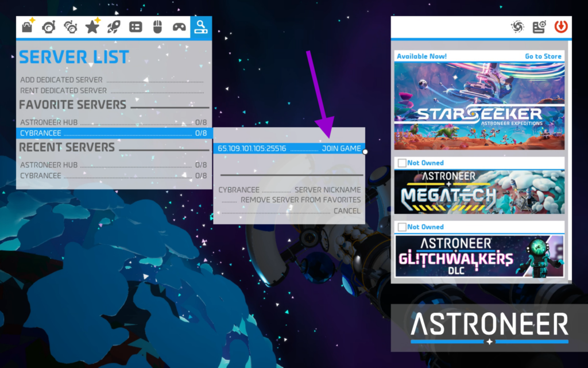Click Remove Server From Favorites

coord(291,200)
